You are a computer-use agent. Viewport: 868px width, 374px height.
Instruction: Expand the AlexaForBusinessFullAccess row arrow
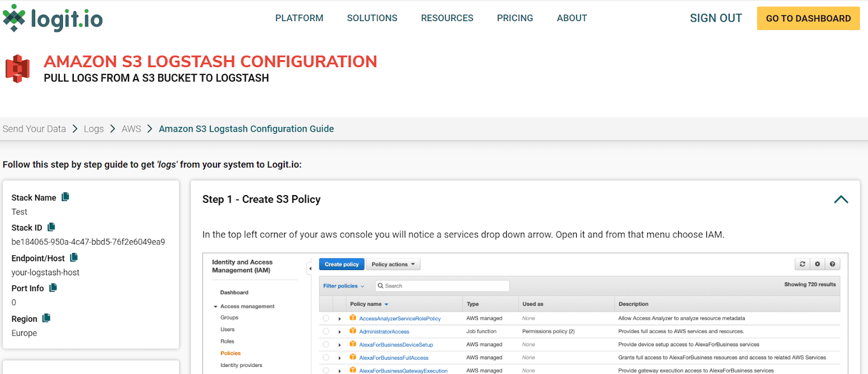[340, 358]
